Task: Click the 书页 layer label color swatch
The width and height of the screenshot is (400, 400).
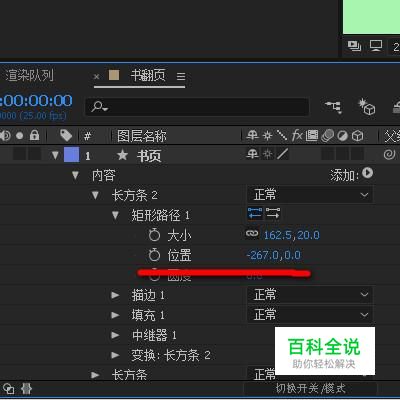Action: point(71,155)
